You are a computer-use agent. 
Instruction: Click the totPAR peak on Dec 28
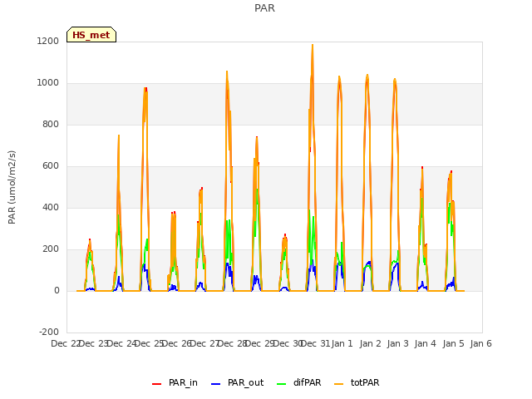[x=227, y=71]
